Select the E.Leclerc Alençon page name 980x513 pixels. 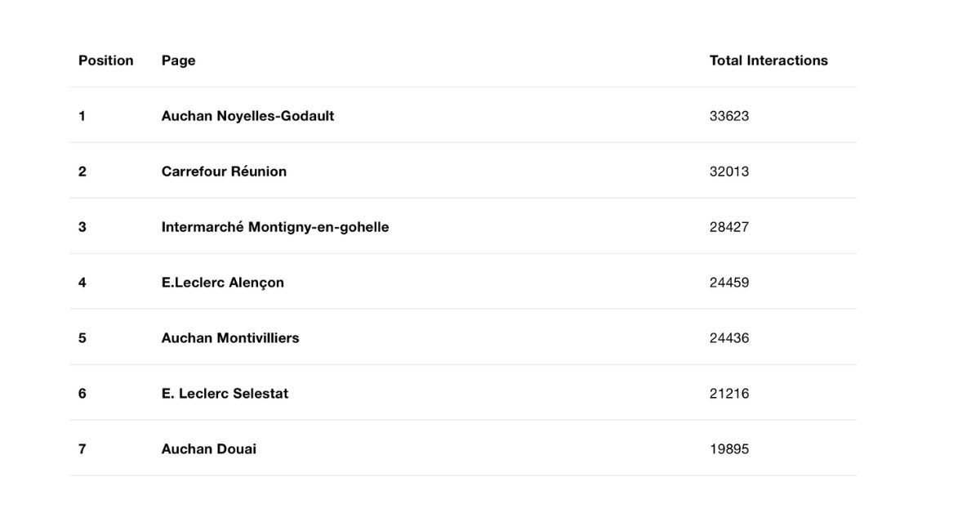(223, 283)
